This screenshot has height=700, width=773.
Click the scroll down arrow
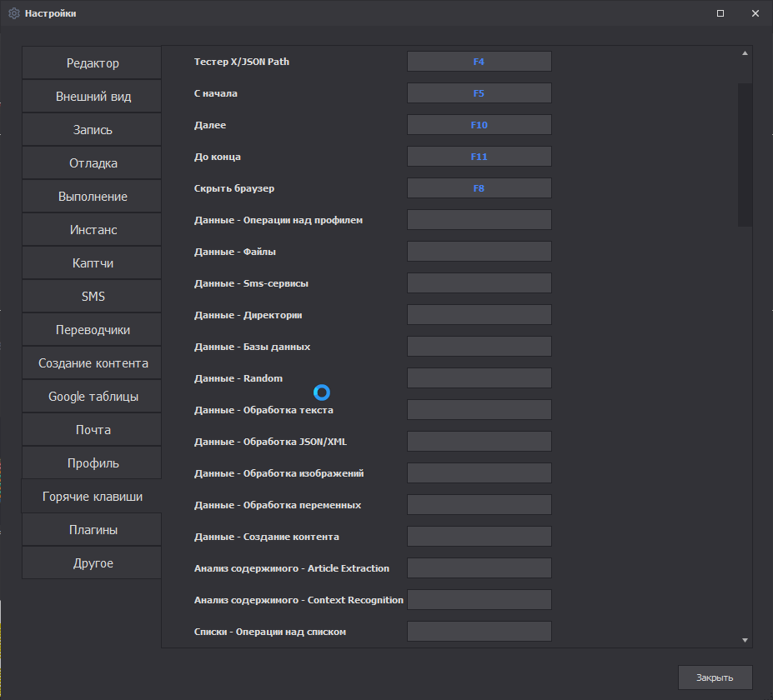745,640
